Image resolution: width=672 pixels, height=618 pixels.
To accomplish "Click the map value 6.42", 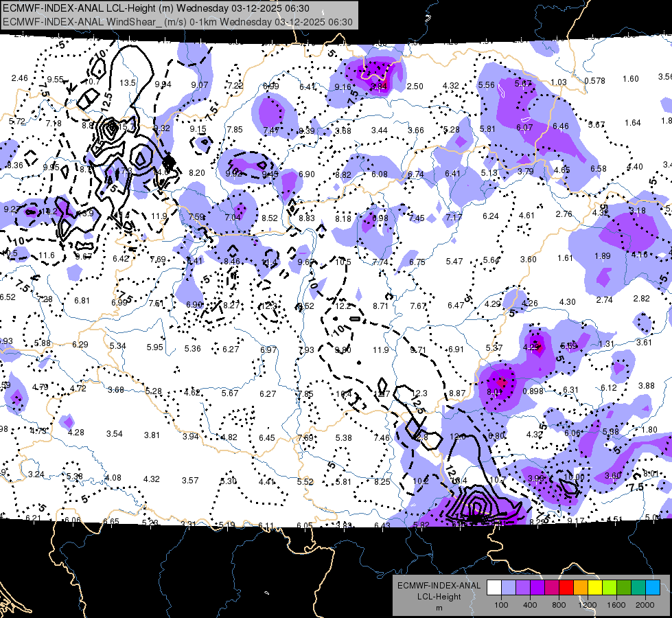I will click(121, 259).
